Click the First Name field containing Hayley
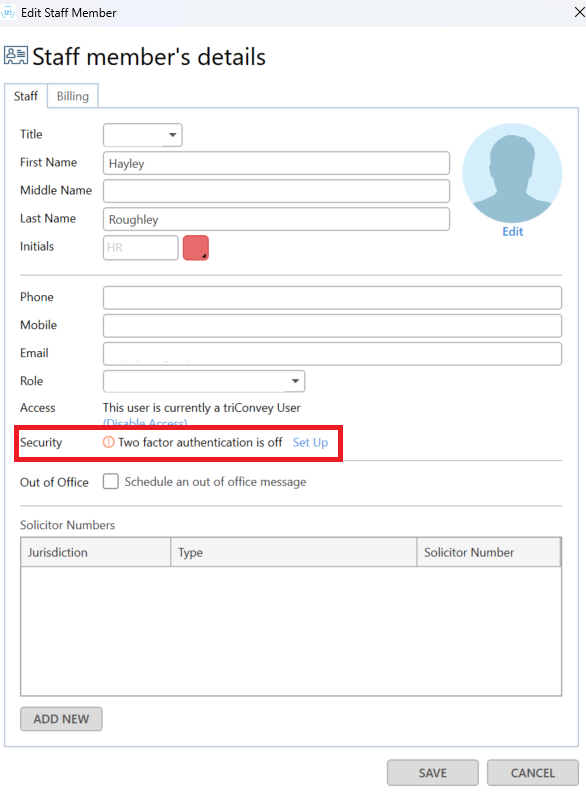This screenshot has height=792, width=586. (276, 163)
